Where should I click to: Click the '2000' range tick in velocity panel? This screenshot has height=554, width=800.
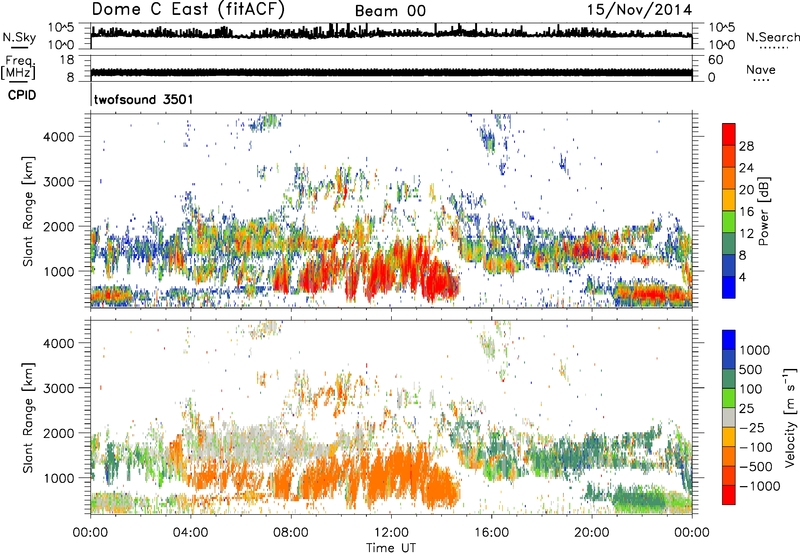point(58,433)
